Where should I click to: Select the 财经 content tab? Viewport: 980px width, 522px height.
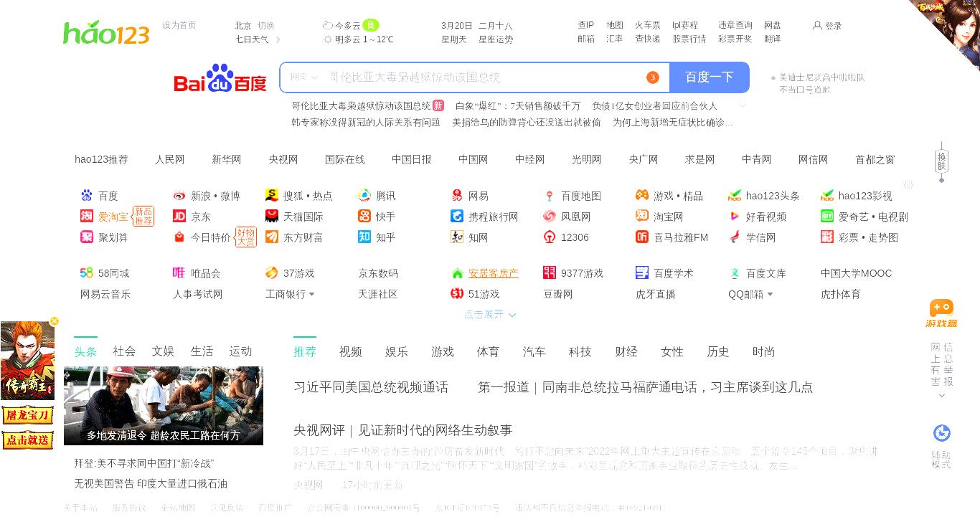[x=626, y=352]
